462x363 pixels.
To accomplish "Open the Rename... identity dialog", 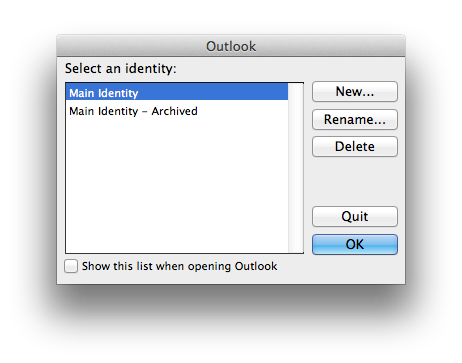I will [x=355, y=119].
